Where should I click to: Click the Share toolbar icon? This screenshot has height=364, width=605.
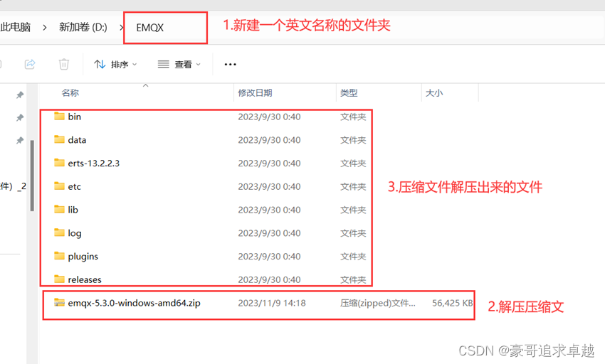click(x=30, y=64)
